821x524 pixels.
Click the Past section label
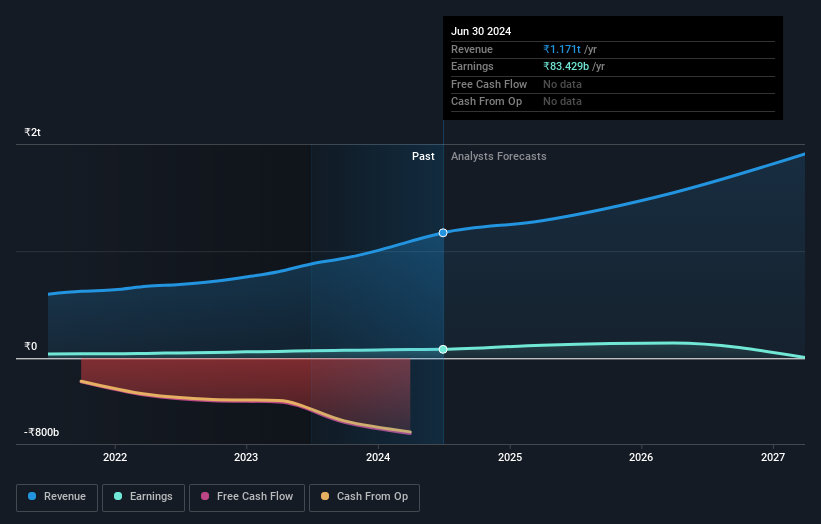coord(423,157)
